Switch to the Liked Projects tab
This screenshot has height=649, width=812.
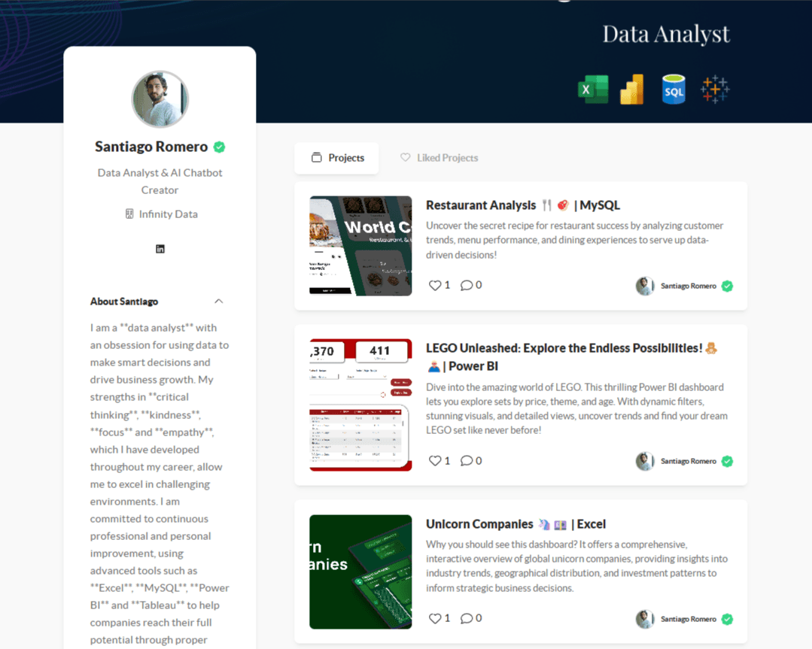[x=439, y=158]
